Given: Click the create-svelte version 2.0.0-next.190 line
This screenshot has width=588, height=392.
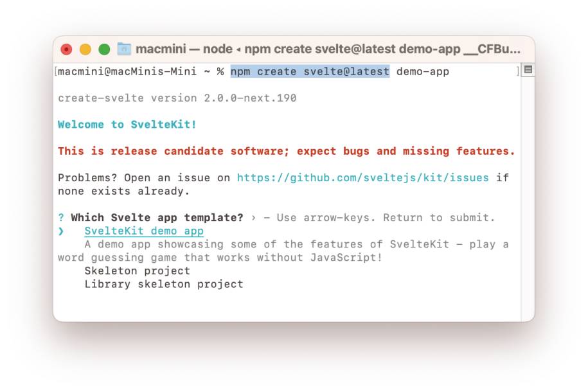Looking at the screenshot, I should [177, 98].
